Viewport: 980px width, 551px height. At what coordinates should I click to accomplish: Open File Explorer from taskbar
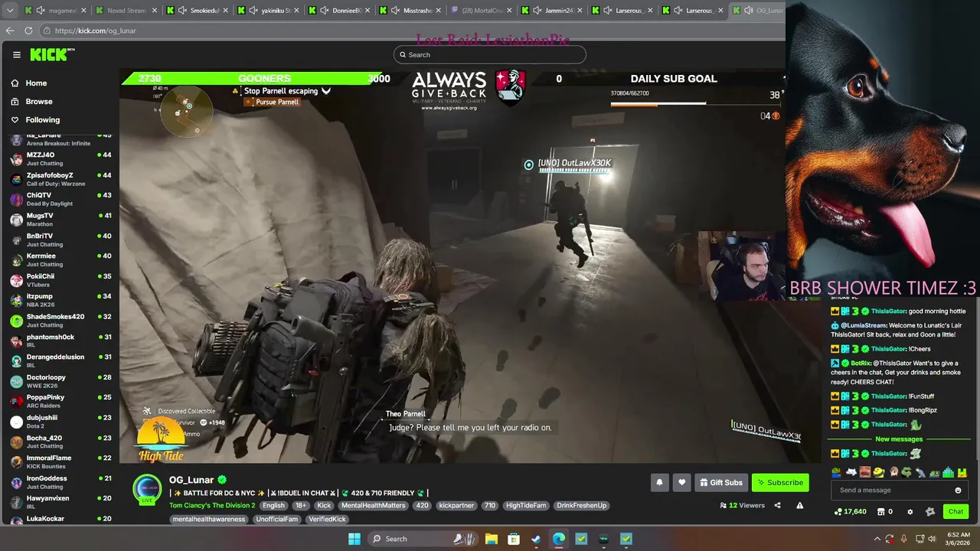(491, 539)
